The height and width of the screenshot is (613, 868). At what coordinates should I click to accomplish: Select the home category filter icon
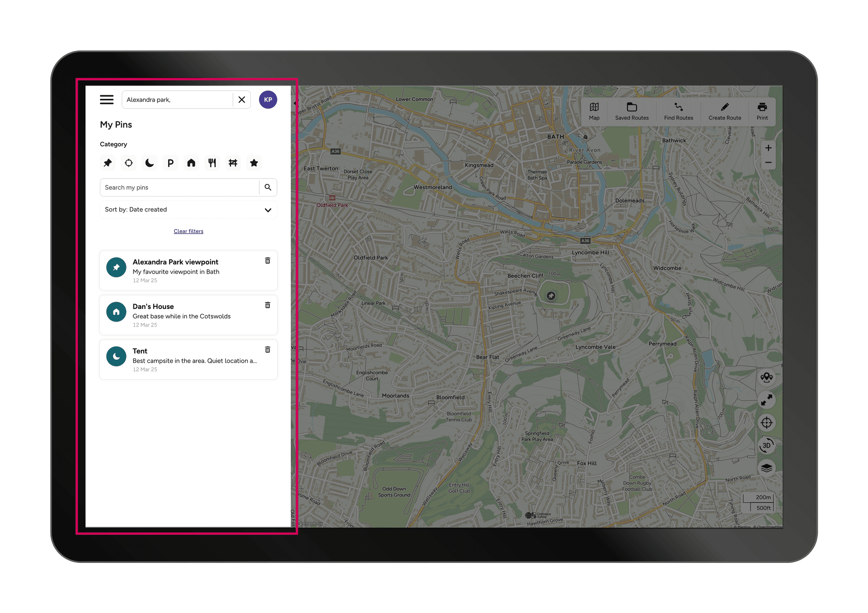tap(191, 163)
